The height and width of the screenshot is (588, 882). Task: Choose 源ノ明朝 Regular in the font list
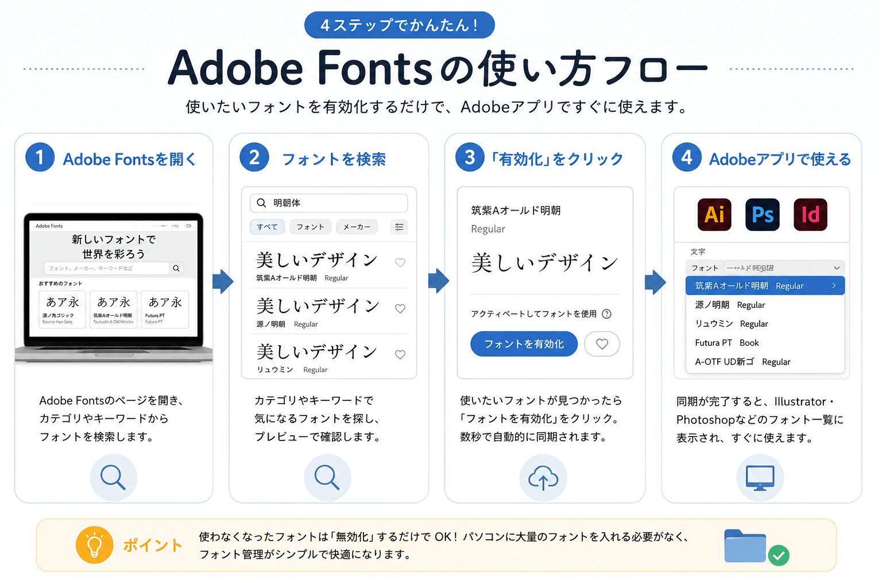pyautogui.click(x=765, y=305)
